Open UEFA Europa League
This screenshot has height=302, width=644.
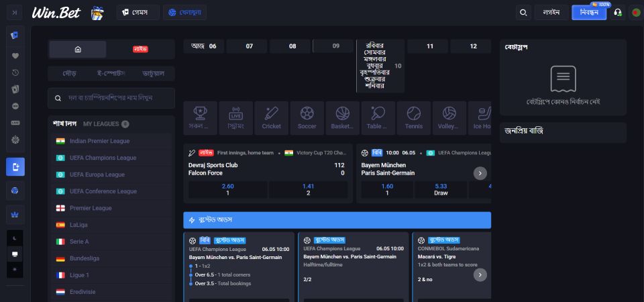[x=111, y=174]
